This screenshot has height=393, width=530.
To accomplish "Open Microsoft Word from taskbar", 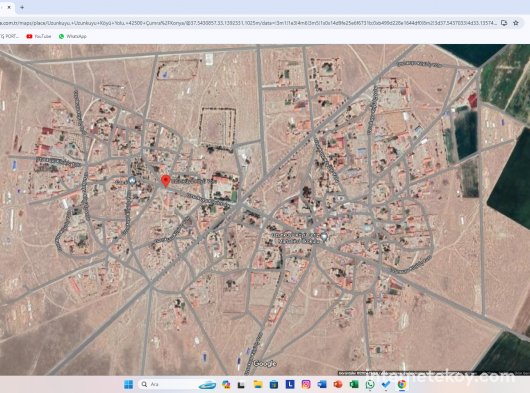I will (322, 384).
